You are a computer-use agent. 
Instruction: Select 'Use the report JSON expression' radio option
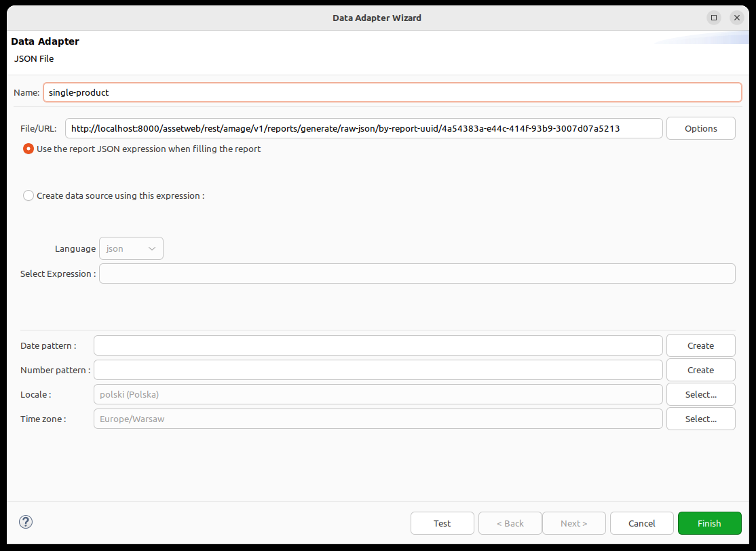(x=29, y=149)
